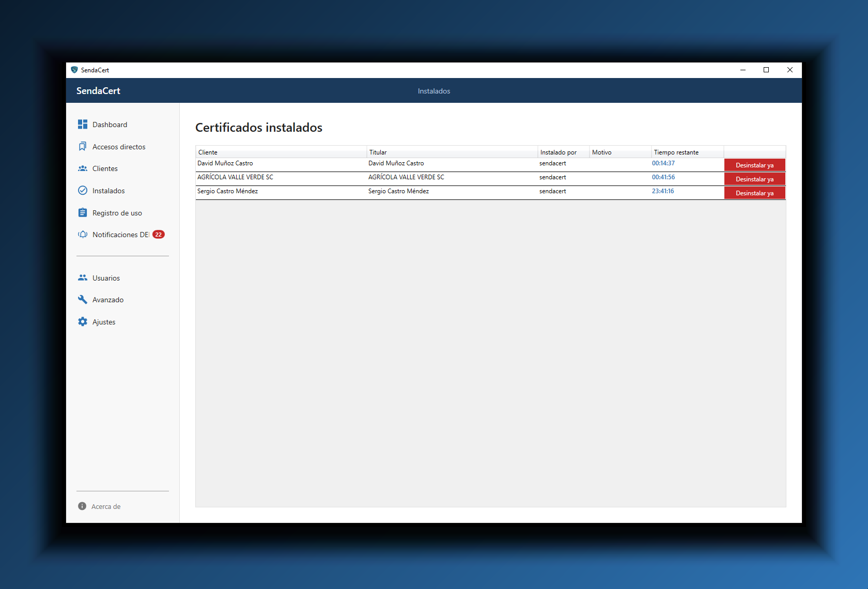The image size is (868, 589).
Task: Click remaining time 23:41:16
Action: click(663, 191)
